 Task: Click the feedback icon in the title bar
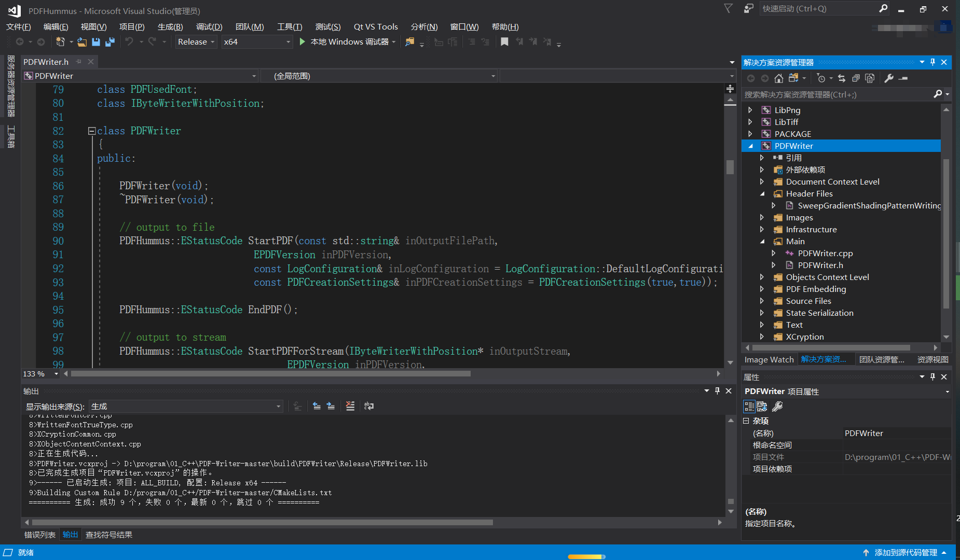[748, 8]
